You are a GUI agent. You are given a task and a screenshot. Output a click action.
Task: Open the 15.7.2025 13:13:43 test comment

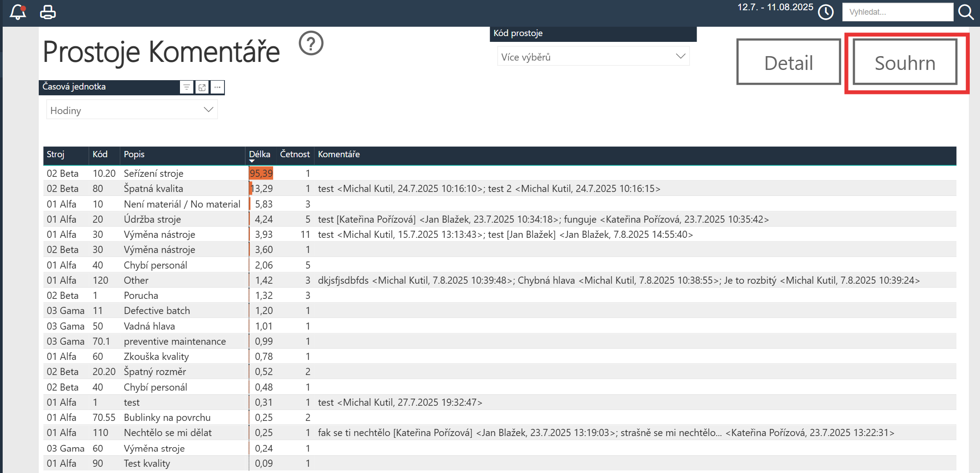pyautogui.click(x=401, y=234)
